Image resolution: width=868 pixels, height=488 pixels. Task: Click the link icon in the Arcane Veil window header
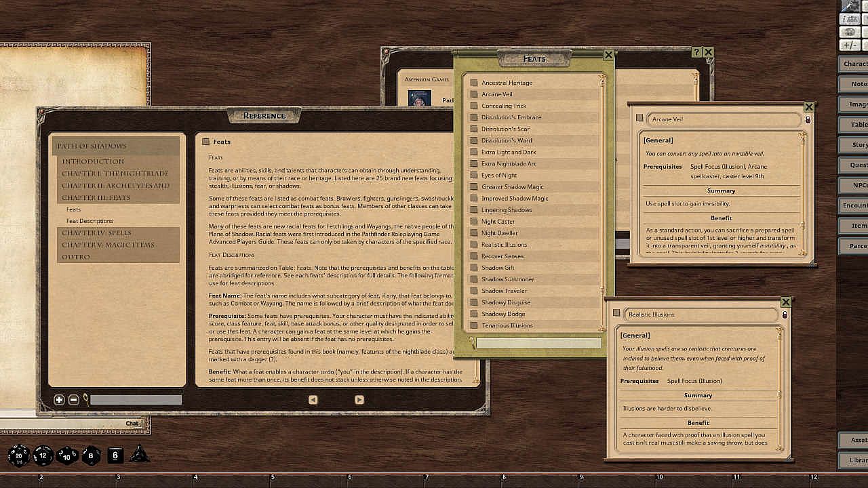click(639, 118)
